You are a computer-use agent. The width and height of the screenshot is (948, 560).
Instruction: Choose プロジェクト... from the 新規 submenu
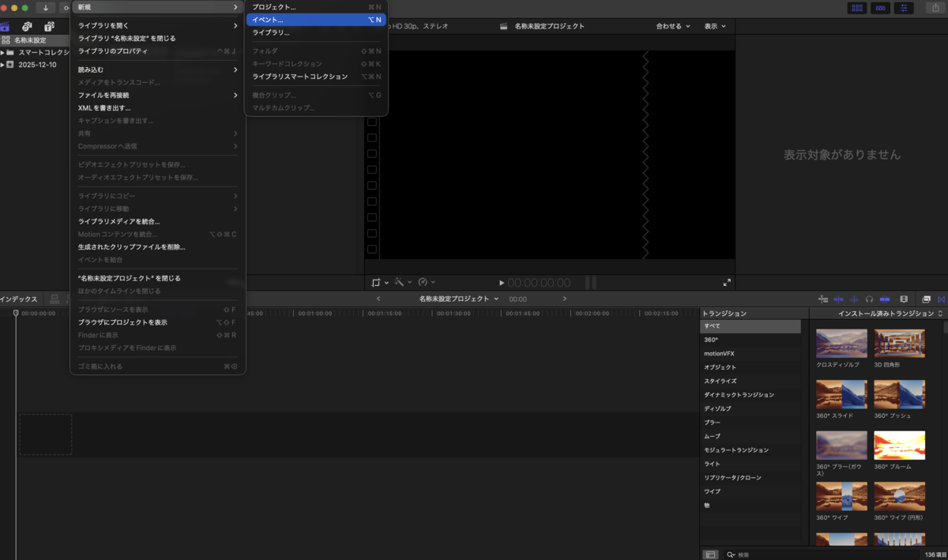(x=316, y=7)
